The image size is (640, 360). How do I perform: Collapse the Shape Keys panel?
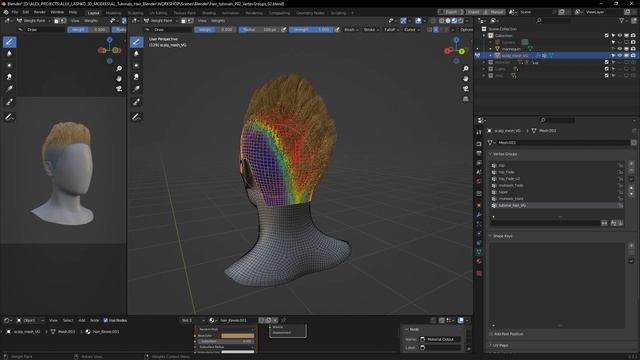[502, 236]
